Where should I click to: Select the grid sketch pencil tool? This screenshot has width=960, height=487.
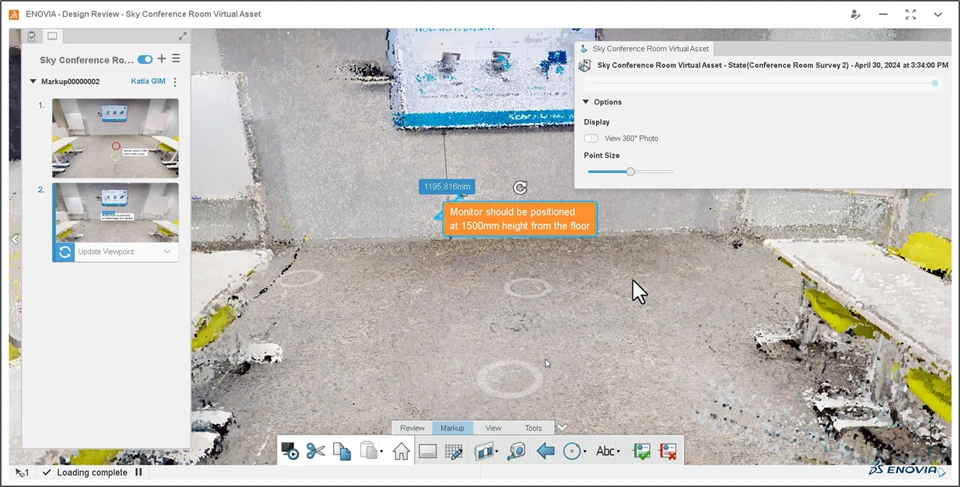(x=454, y=451)
